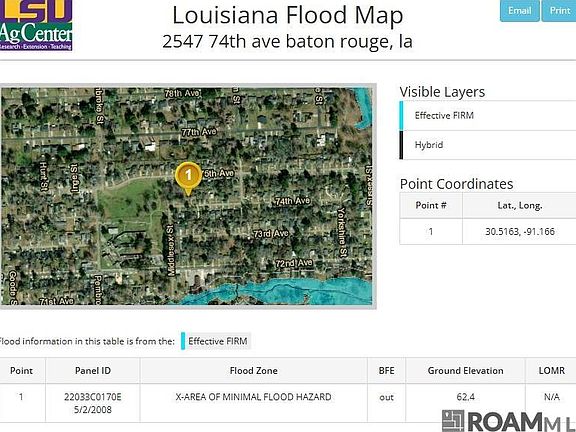
Task: Click the 74th Ave label on map
Action: tap(293, 201)
